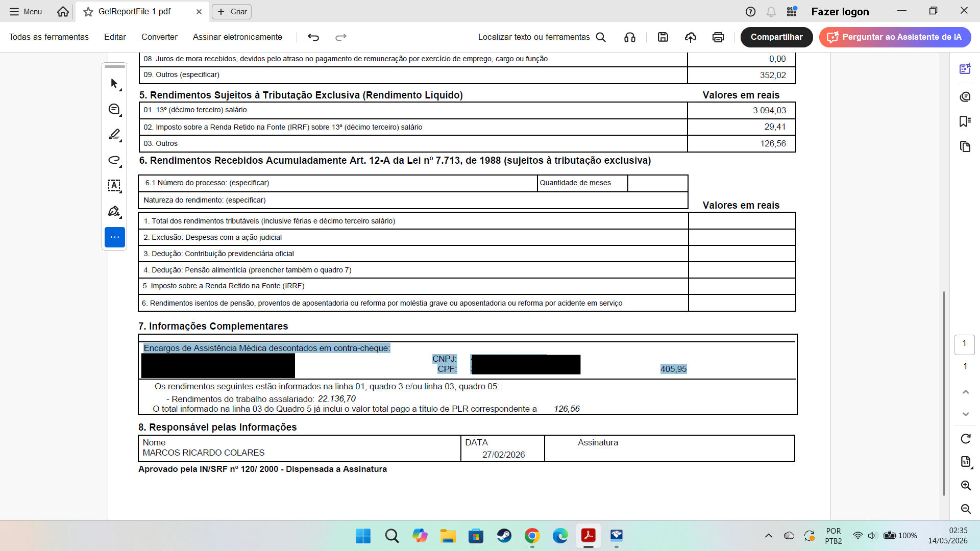This screenshot has height=551, width=980.
Task: Select the fill and sign pen tool
Action: pos(115,211)
